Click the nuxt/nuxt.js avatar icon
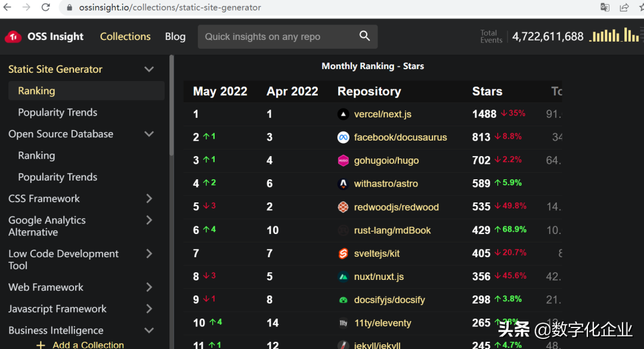The image size is (644, 349). coord(343,277)
